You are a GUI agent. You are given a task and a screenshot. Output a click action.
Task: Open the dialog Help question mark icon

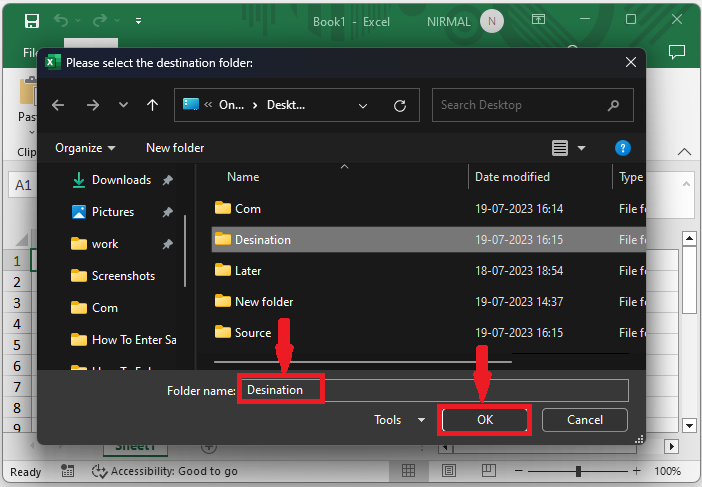pos(623,148)
